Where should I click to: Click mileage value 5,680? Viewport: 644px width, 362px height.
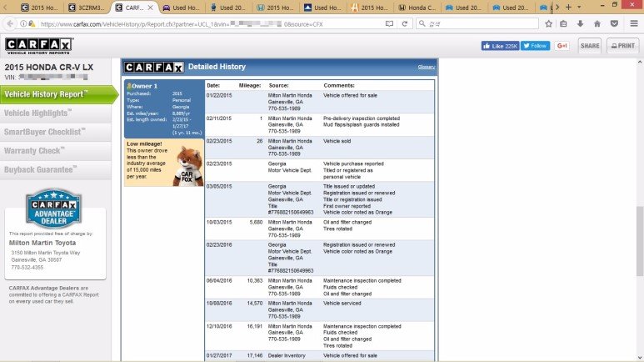(256, 222)
